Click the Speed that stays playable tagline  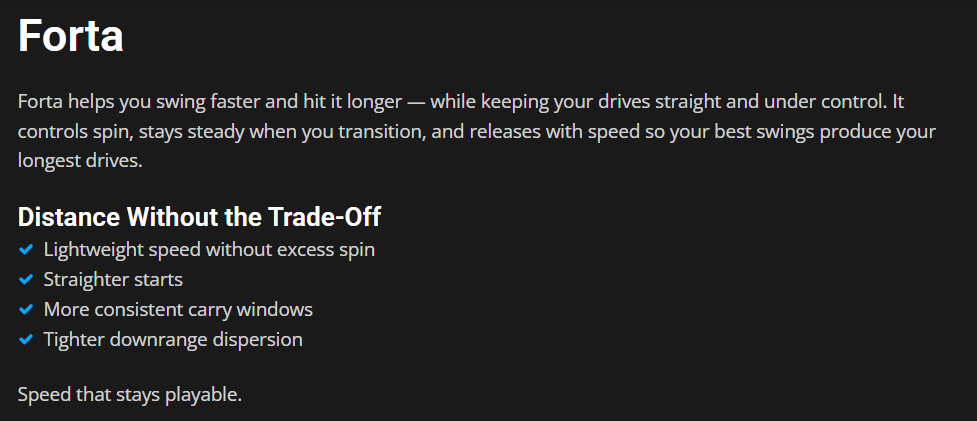130,394
